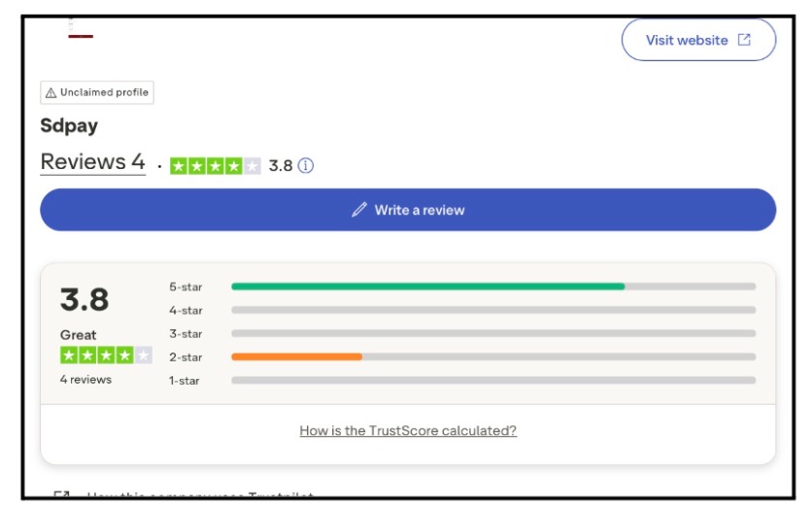Filter reviews by 5-star label
This screenshot has height=507, width=812.
click(x=186, y=287)
